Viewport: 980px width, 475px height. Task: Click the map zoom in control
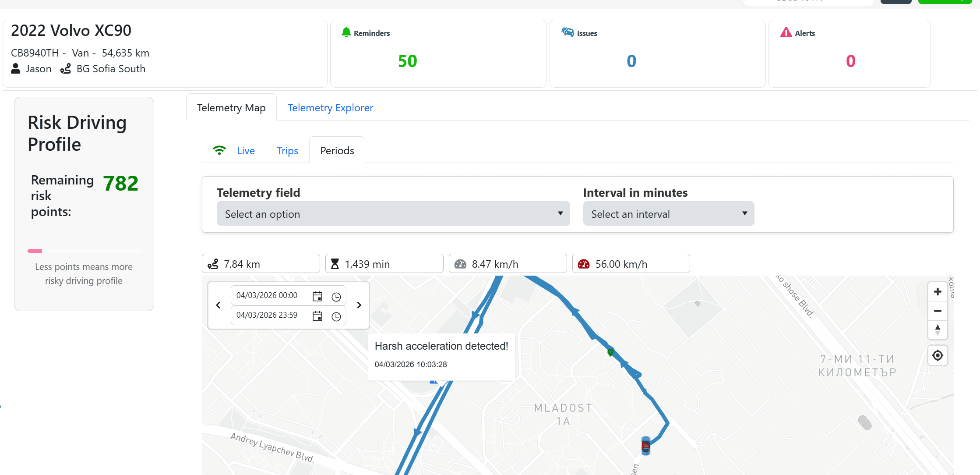[938, 291]
